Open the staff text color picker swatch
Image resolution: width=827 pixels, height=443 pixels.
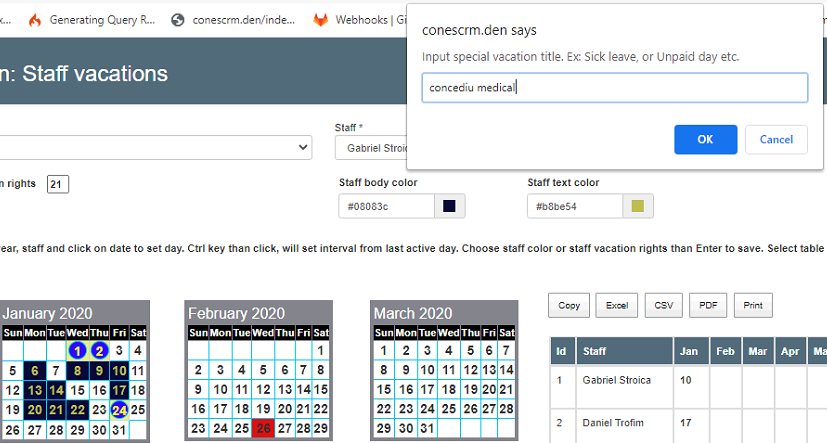pyautogui.click(x=638, y=206)
